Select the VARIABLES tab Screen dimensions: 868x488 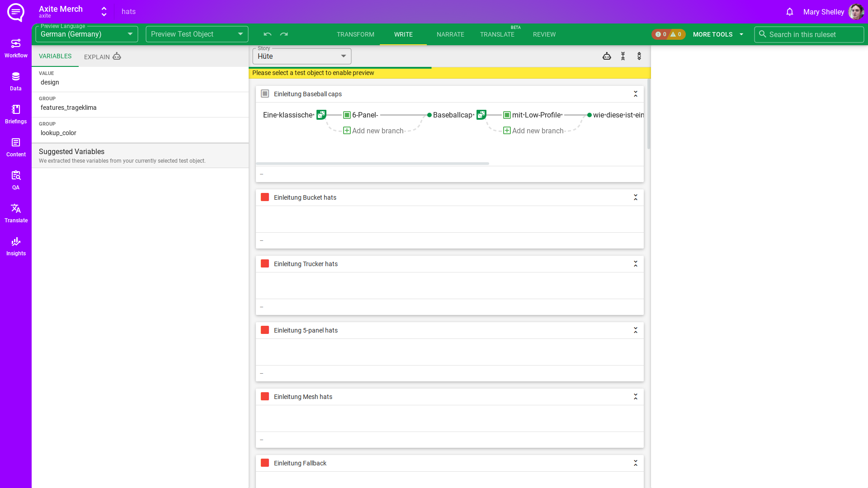55,56
